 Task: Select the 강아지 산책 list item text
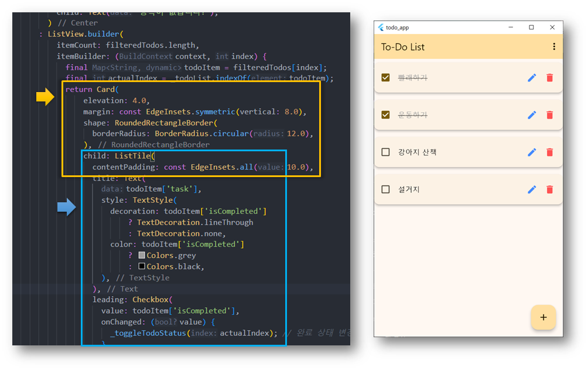click(417, 152)
